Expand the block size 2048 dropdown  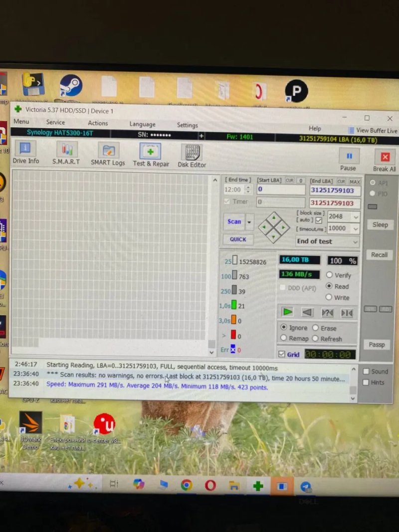click(x=356, y=217)
